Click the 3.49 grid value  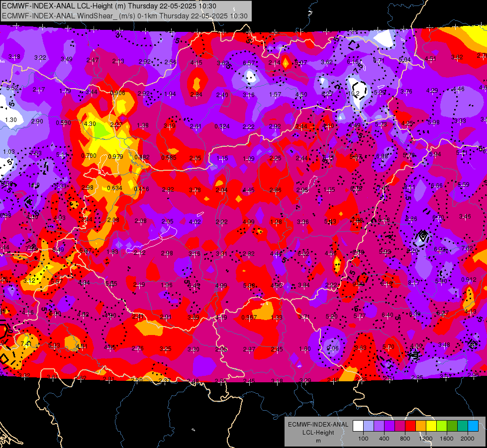(x=67, y=59)
